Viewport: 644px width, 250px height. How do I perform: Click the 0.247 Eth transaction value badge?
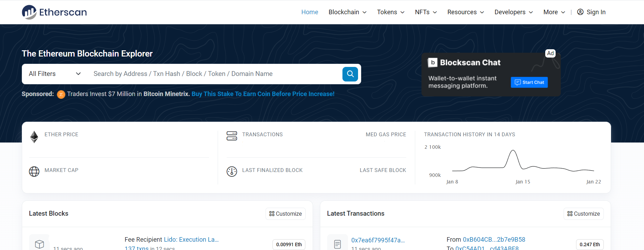point(590,244)
